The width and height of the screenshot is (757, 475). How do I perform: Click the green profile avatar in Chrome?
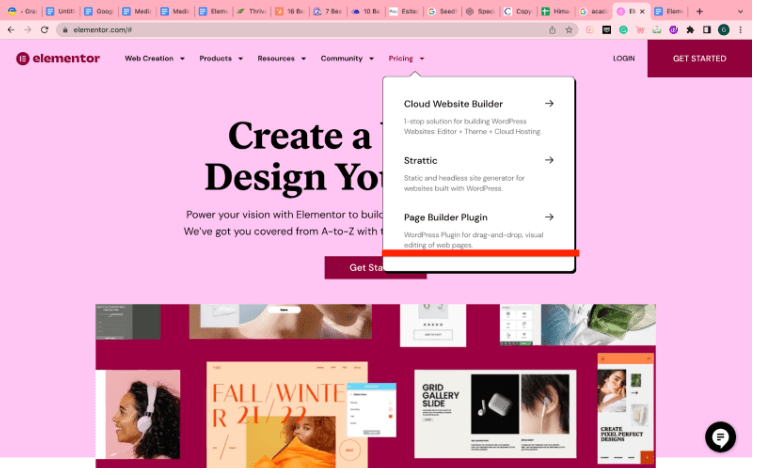[x=723, y=30]
